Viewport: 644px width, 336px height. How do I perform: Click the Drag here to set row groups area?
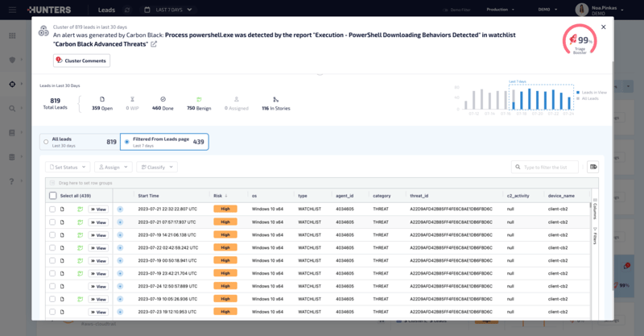322,183
